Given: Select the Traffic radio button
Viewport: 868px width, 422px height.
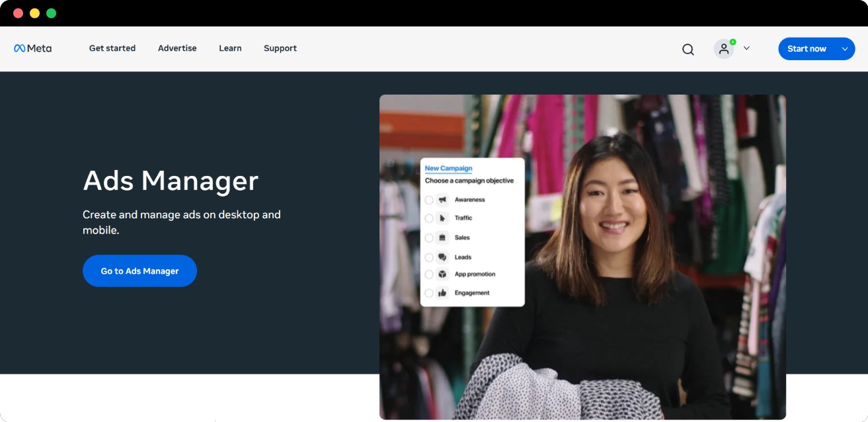Looking at the screenshot, I should pyautogui.click(x=429, y=218).
